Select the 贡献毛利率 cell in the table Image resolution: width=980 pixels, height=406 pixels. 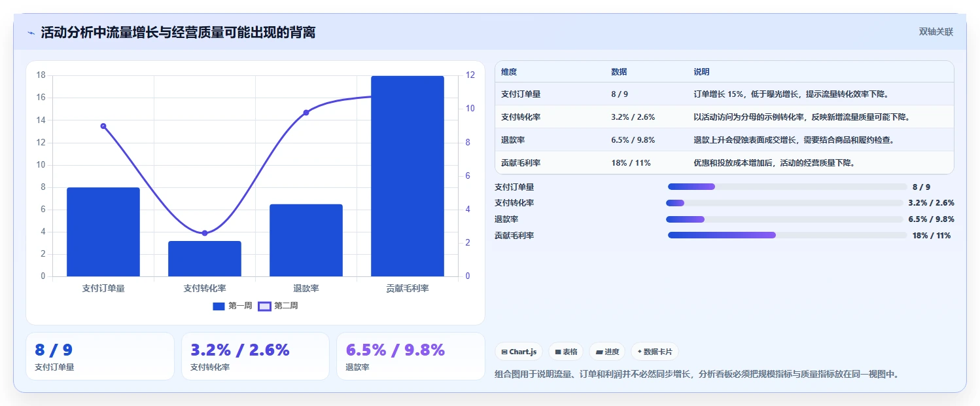pyautogui.click(x=521, y=163)
